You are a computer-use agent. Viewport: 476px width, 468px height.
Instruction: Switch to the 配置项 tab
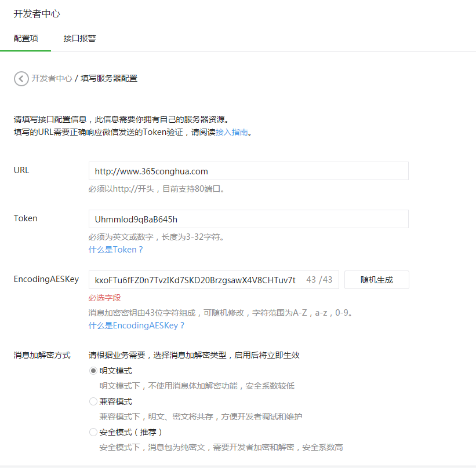coord(26,39)
